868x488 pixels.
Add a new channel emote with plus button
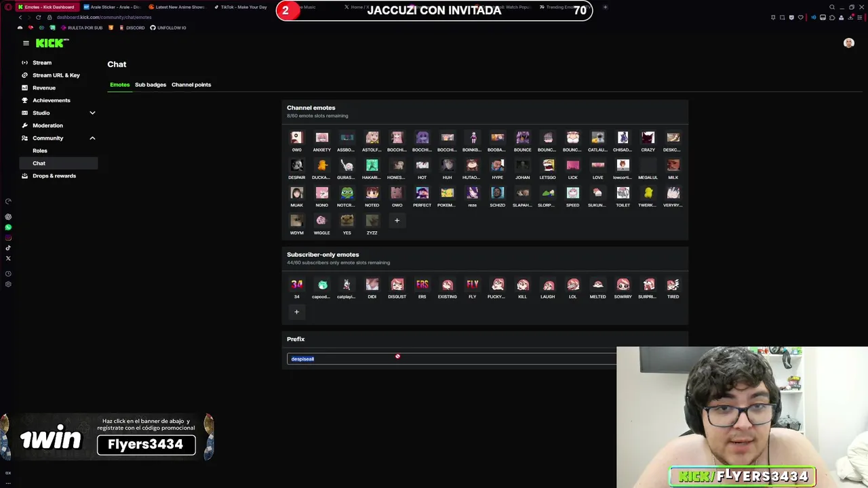(x=397, y=220)
